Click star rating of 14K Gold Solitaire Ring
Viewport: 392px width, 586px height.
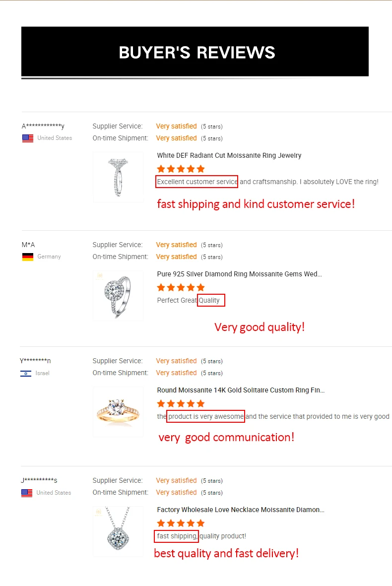[181, 403]
